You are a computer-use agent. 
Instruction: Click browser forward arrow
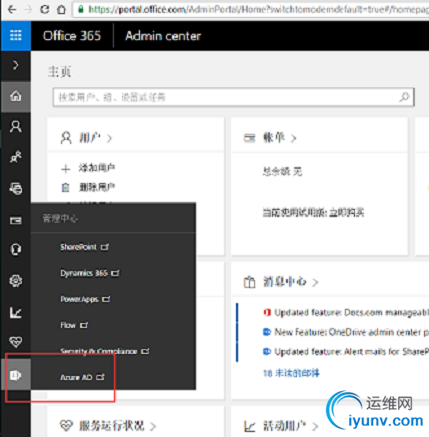coord(29,9)
